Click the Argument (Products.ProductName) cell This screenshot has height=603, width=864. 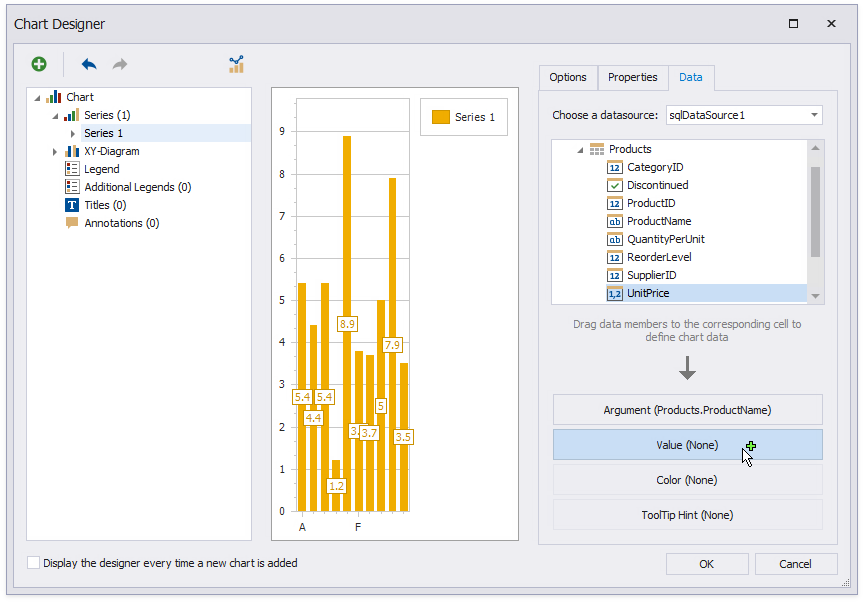[x=687, y=410]
